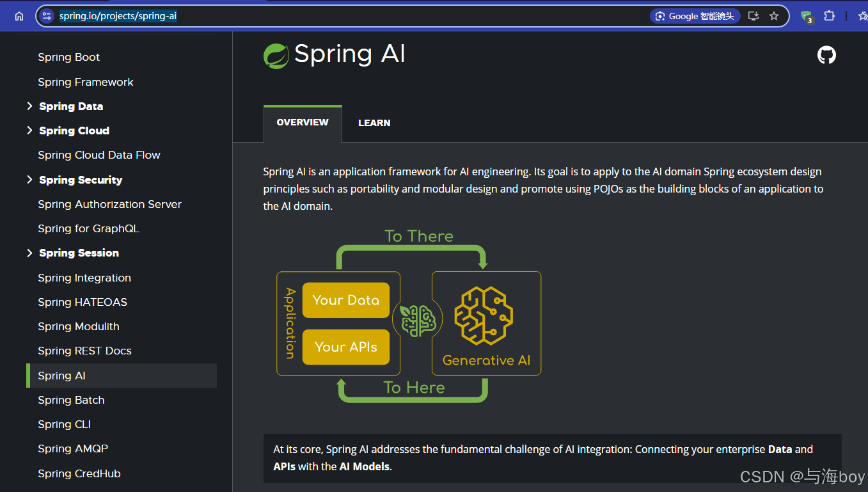Open Google Lens search button
The width and height of the screenshot is (868, 492).
695,16
